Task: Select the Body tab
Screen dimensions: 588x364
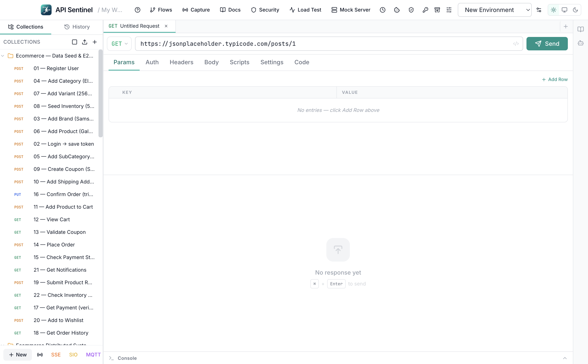Action: point(211,62)
